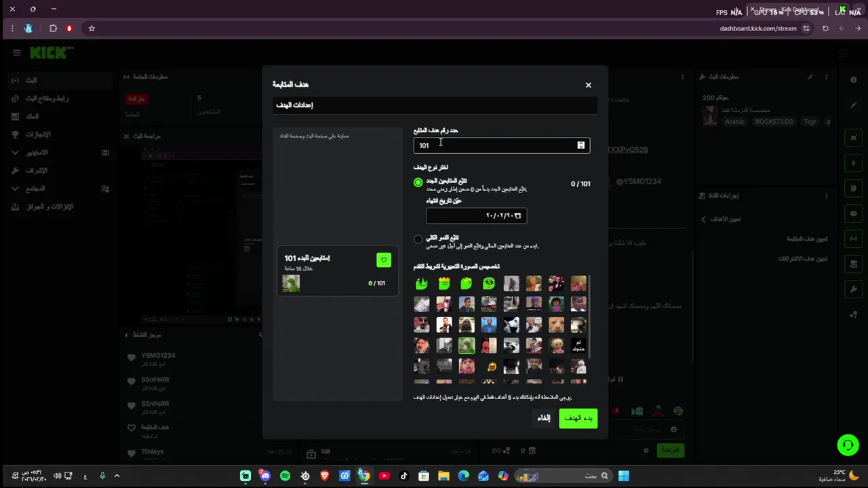The image size is (868, 488).
Task: Pick the Dora cartoon avatar
Action: click(556, 304)
